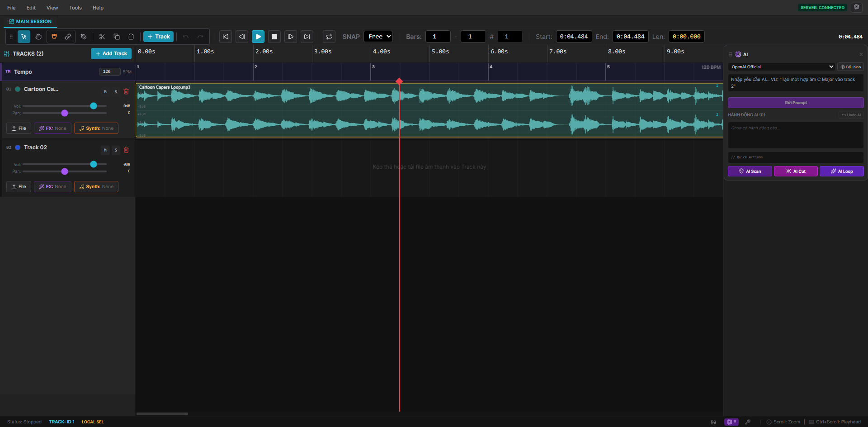
Task: Open the Tools menu
Action: tap(75, 8)
